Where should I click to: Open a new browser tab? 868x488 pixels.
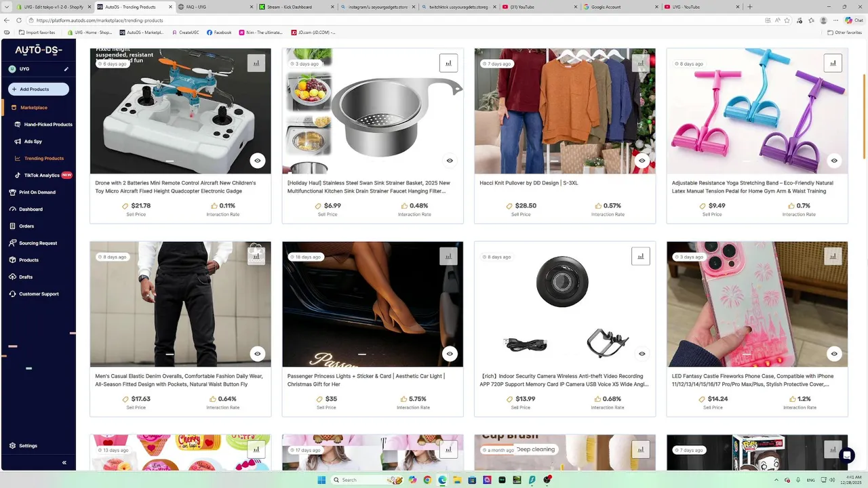750,7
